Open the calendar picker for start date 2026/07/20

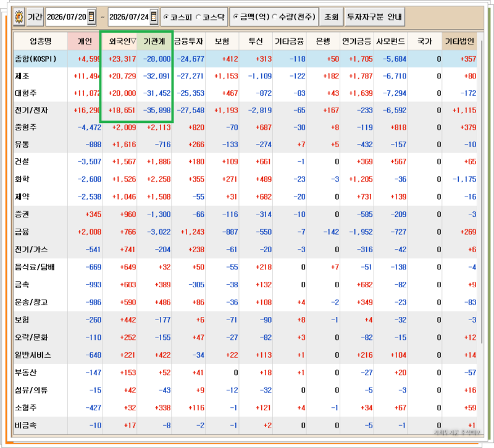point(91,17)
